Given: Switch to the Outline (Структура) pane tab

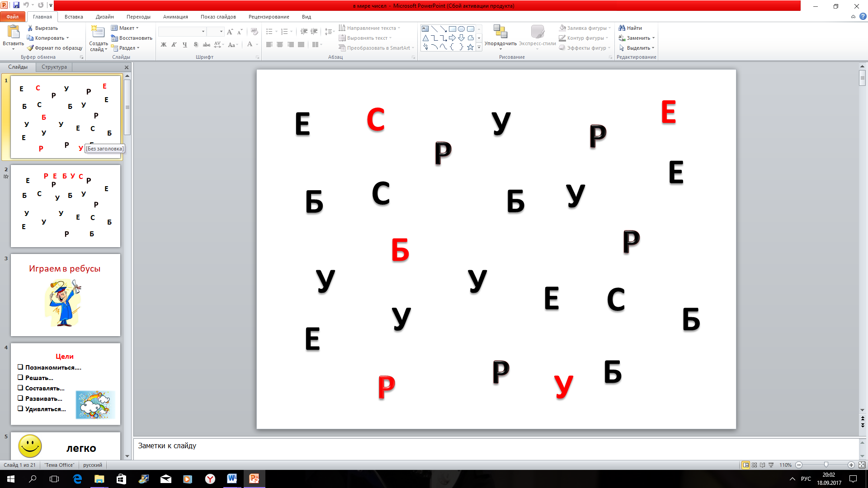Looking at the screenshot, I should tap(54, 67).
